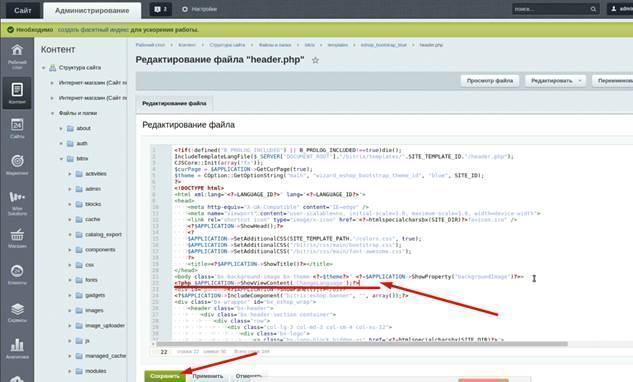This screenshot has height=382, width=633.
Task: Switch to the Администрирование tab
Action: point(92,10)
